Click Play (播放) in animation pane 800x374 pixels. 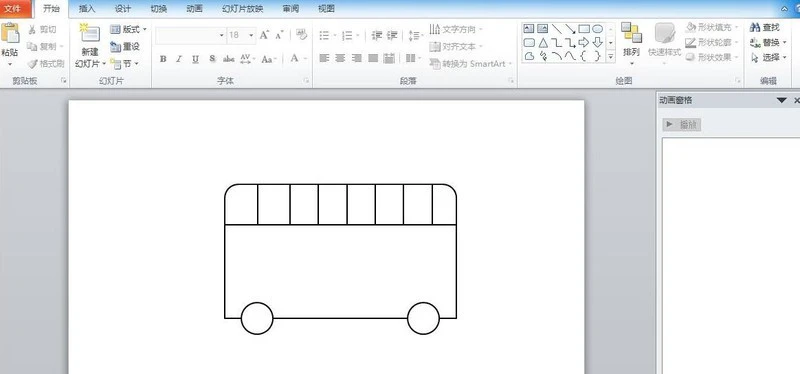(682, 124)
